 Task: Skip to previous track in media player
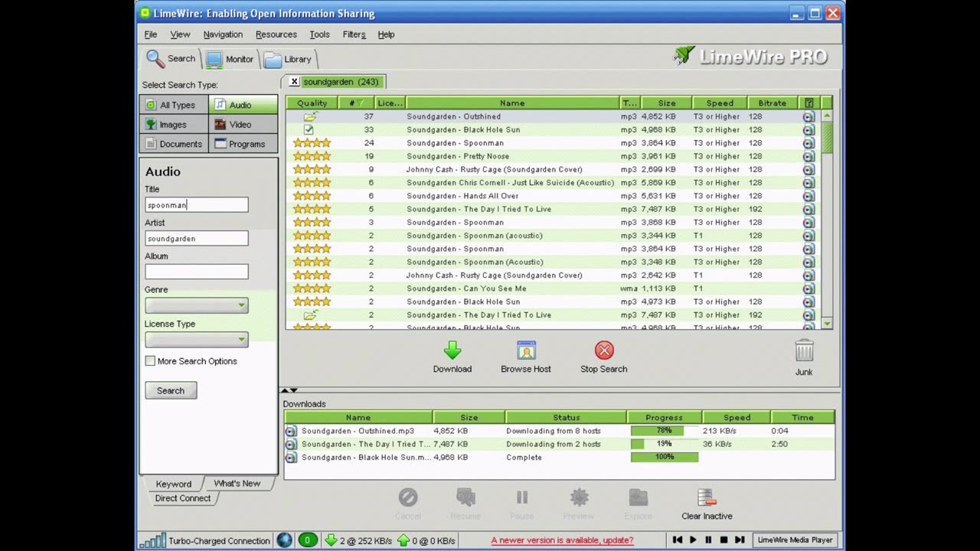678,540
